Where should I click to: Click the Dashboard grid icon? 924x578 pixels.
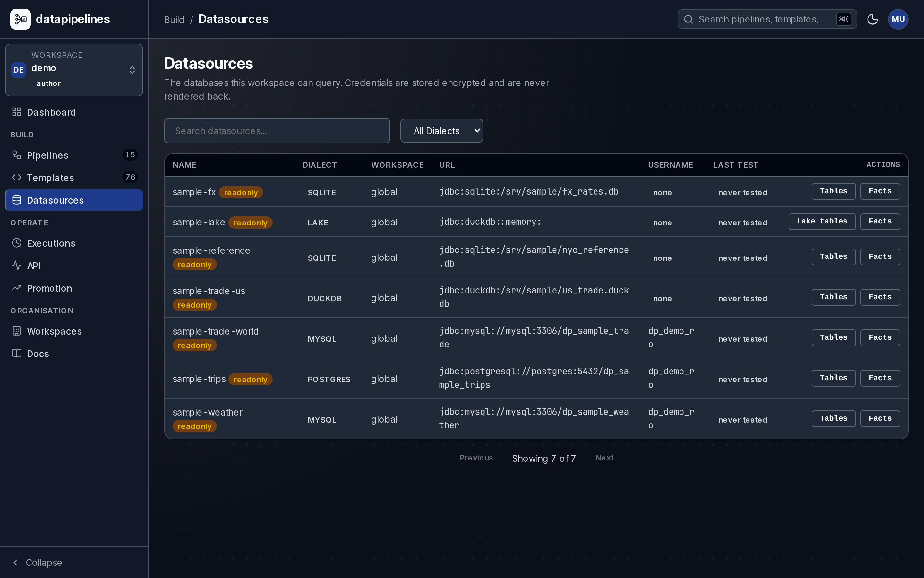click(x=16, y=112)
